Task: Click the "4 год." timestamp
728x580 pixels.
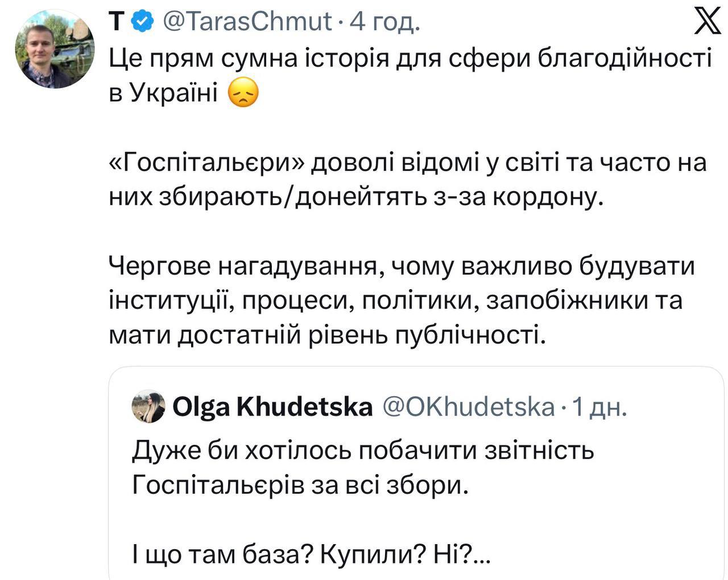Action: (x=384, y=22)
